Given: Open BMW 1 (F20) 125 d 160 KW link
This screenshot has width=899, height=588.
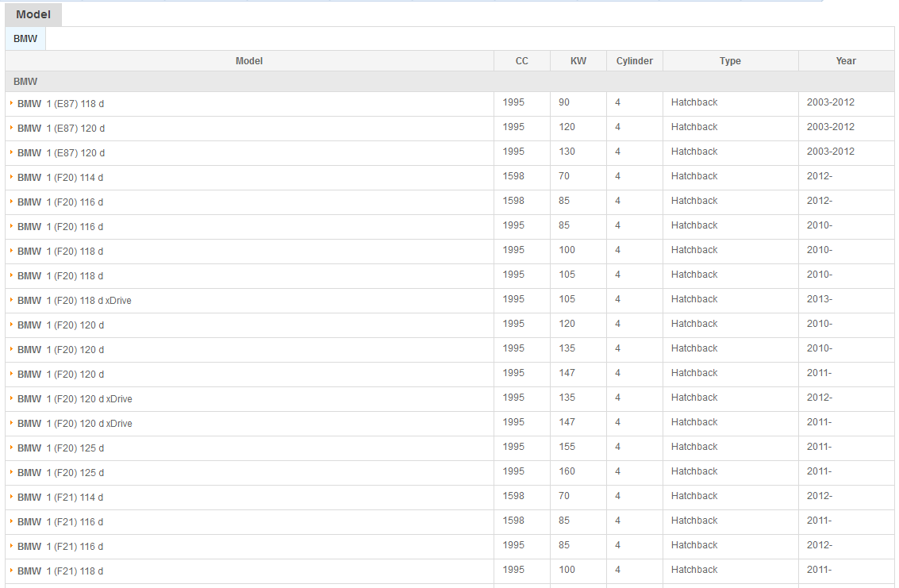Looking at the screenshot, I should [x=60, y=473].
